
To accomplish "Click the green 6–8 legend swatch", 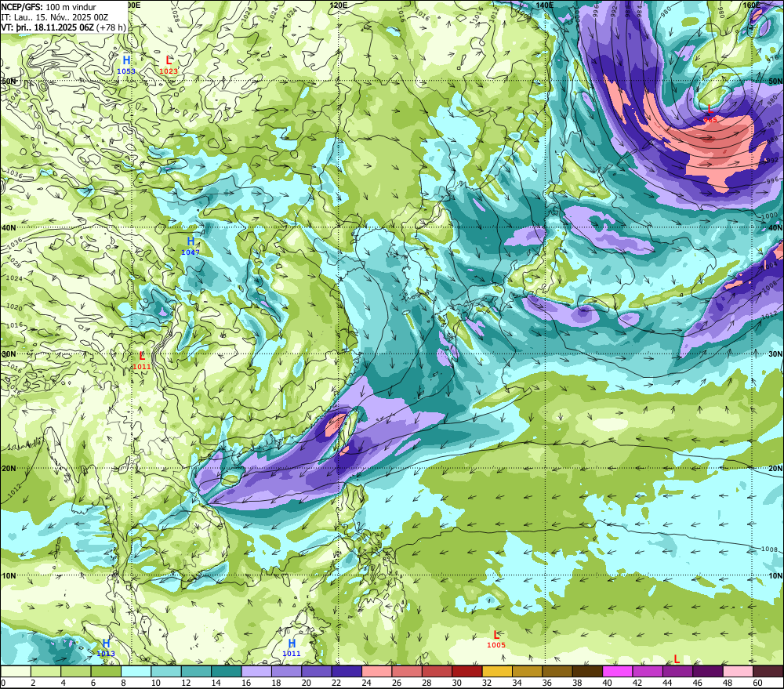I will pos(106,671).
